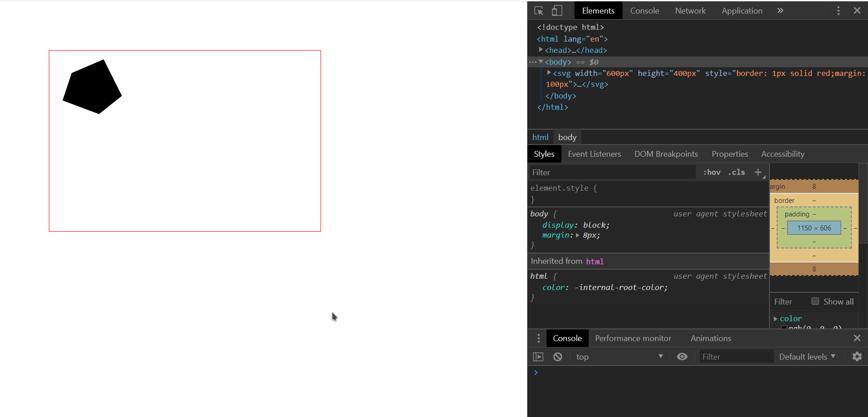Expand the head element
This screenshot has width=868, height=417.
541,50
